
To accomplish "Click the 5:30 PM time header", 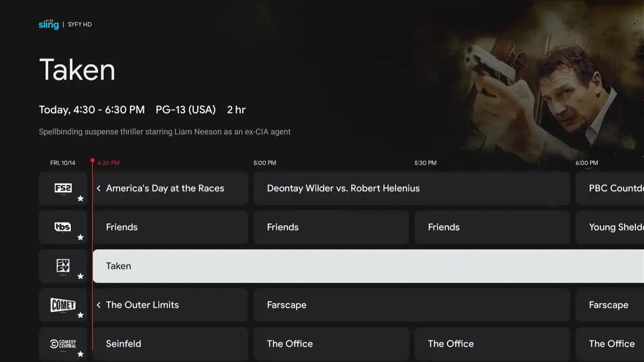I will [426, 162].
